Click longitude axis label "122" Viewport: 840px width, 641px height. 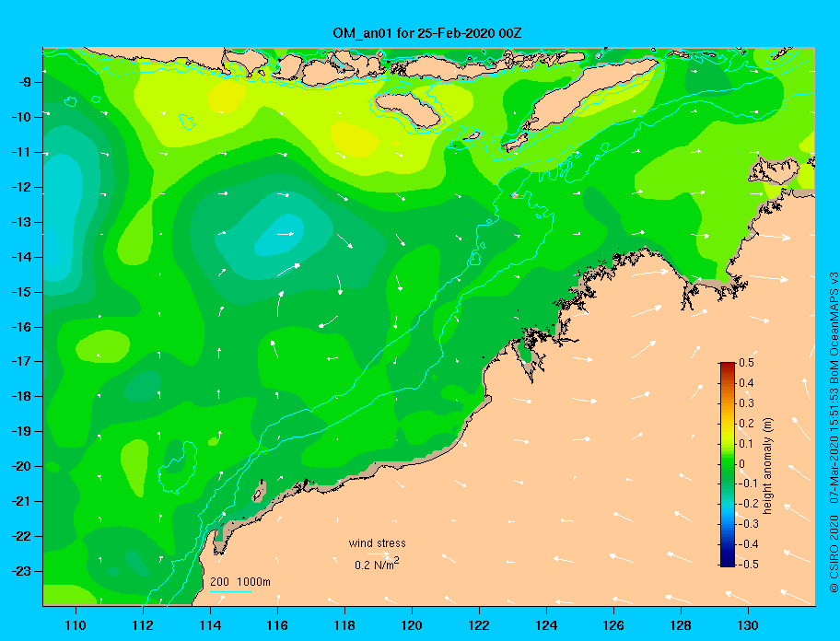click(x=479, y=625)
